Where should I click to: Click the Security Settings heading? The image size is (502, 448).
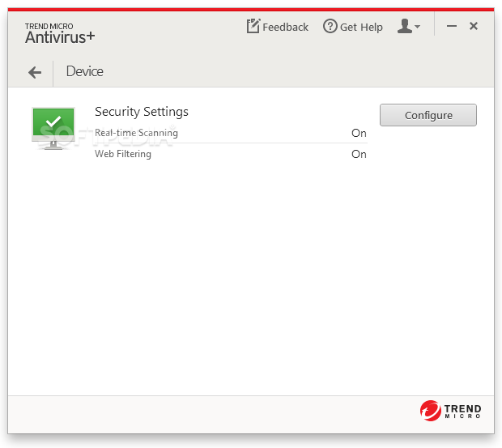click(142, 112)
